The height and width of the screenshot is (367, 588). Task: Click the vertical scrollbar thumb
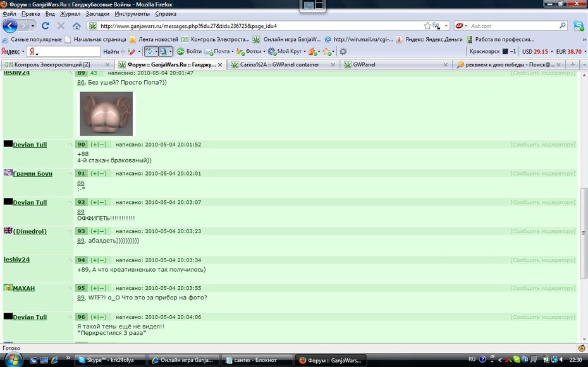coord(584,232)
